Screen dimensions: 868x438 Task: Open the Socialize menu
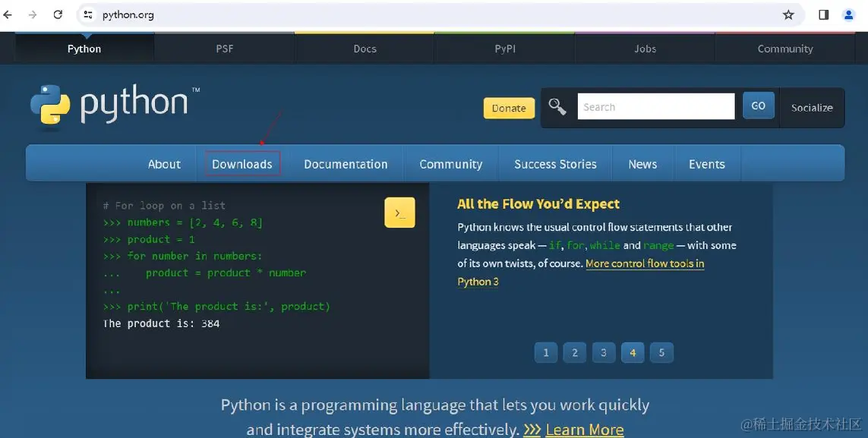[812, 108]
